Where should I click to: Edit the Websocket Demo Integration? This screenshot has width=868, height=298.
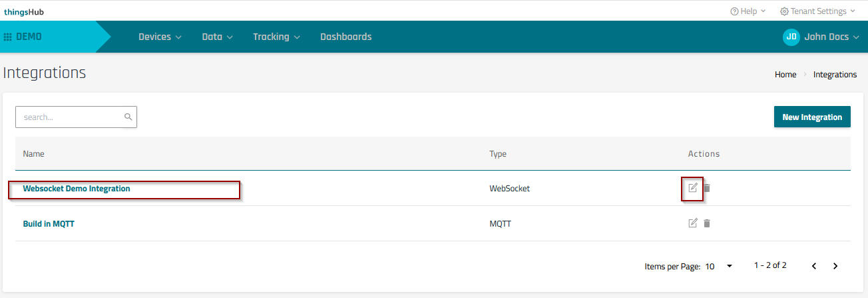(693, 188)
